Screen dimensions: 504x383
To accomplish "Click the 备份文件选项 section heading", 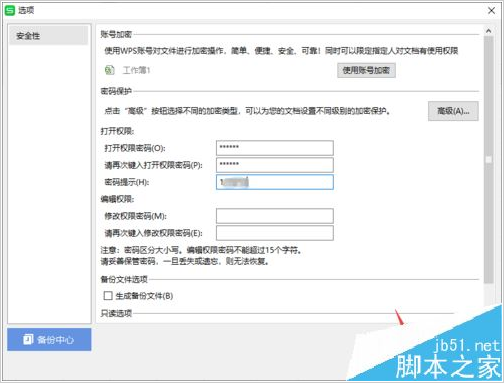I will pos(124,279).
